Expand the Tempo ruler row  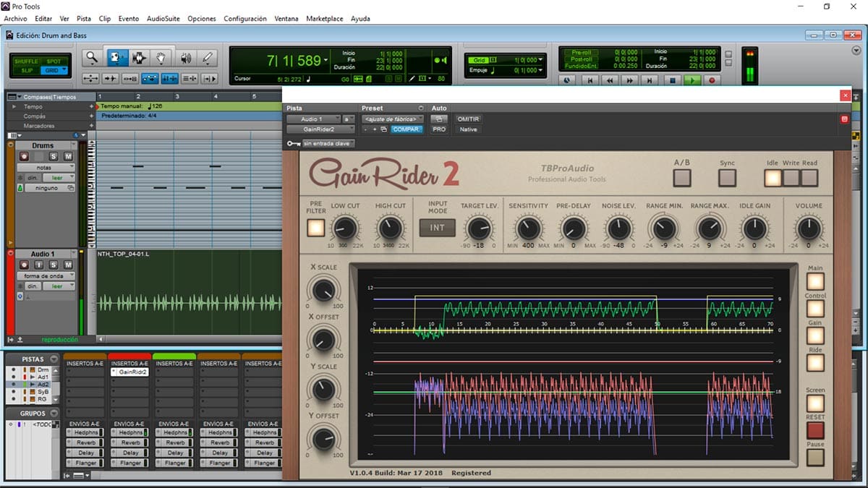click(13, 106)
